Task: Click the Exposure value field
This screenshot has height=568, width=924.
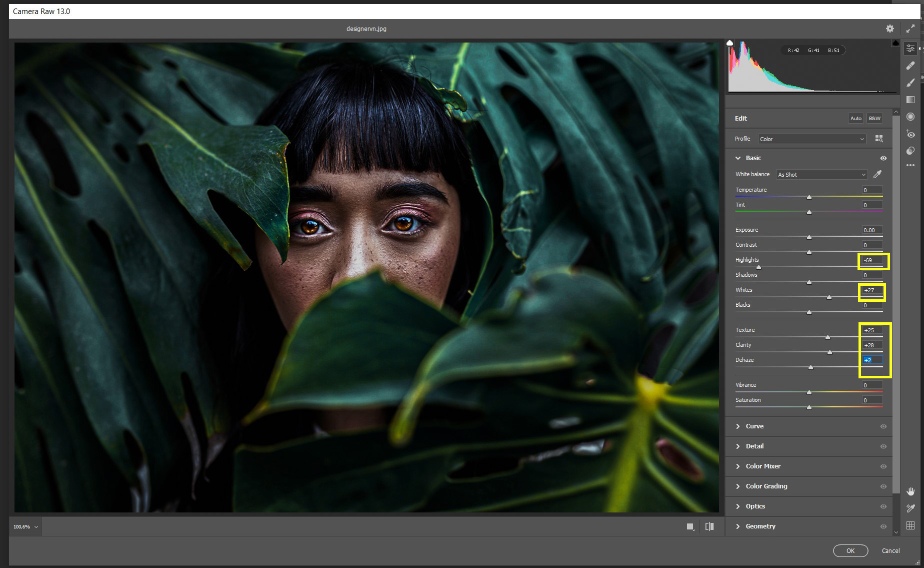Action: pos(872,230)
